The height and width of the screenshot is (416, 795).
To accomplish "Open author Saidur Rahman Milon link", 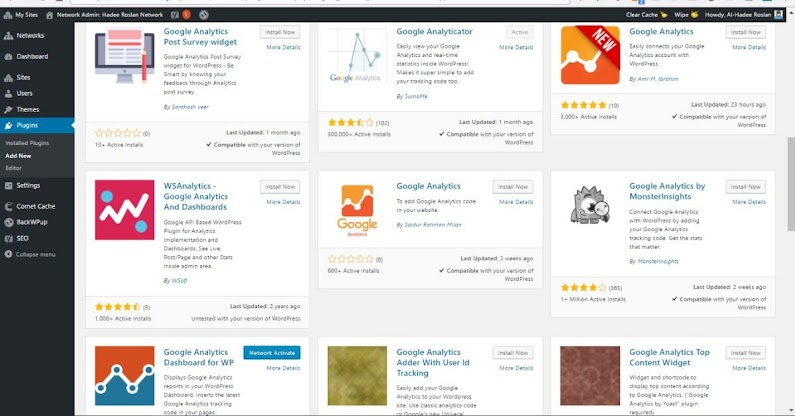I will coord(433,225).
